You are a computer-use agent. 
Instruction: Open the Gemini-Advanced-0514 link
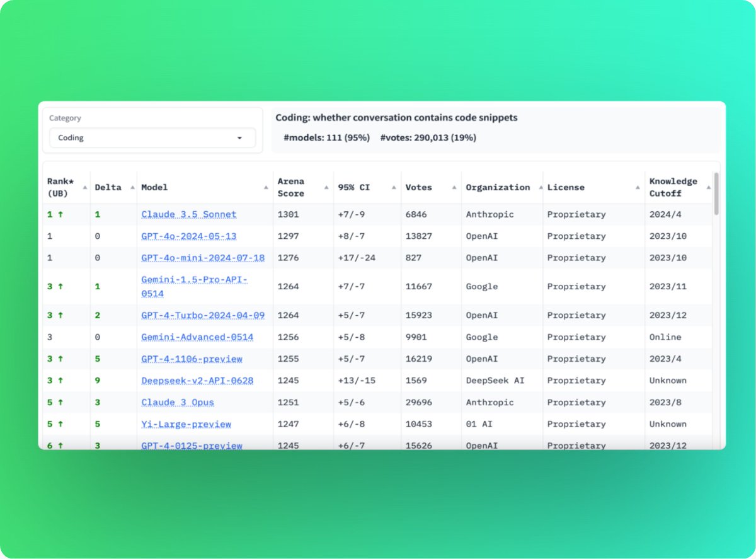(197, 337)
